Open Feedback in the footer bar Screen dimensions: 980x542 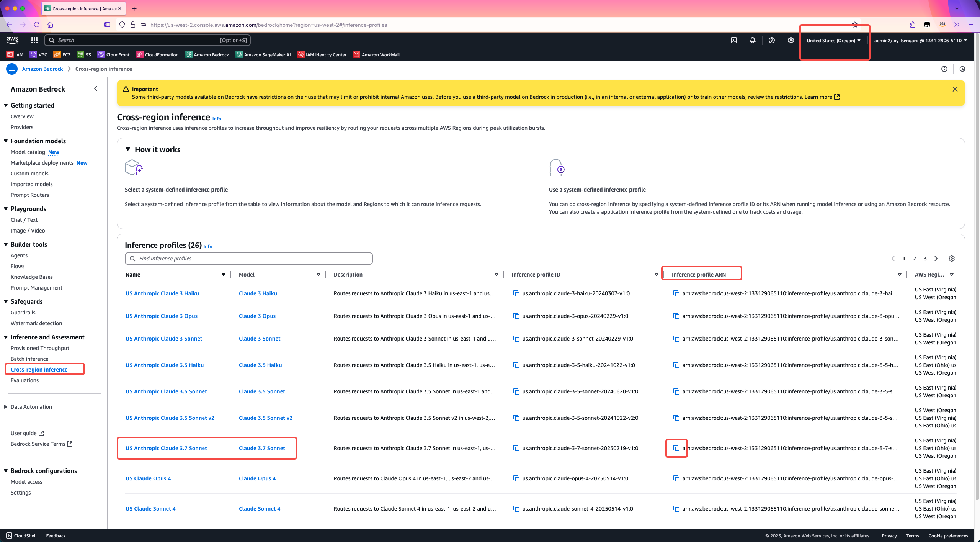point(56,535)
